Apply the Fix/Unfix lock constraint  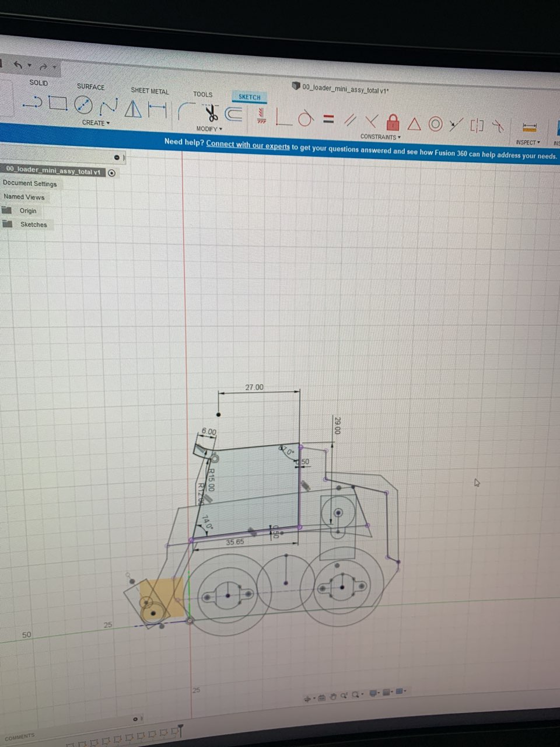[393, 123]
